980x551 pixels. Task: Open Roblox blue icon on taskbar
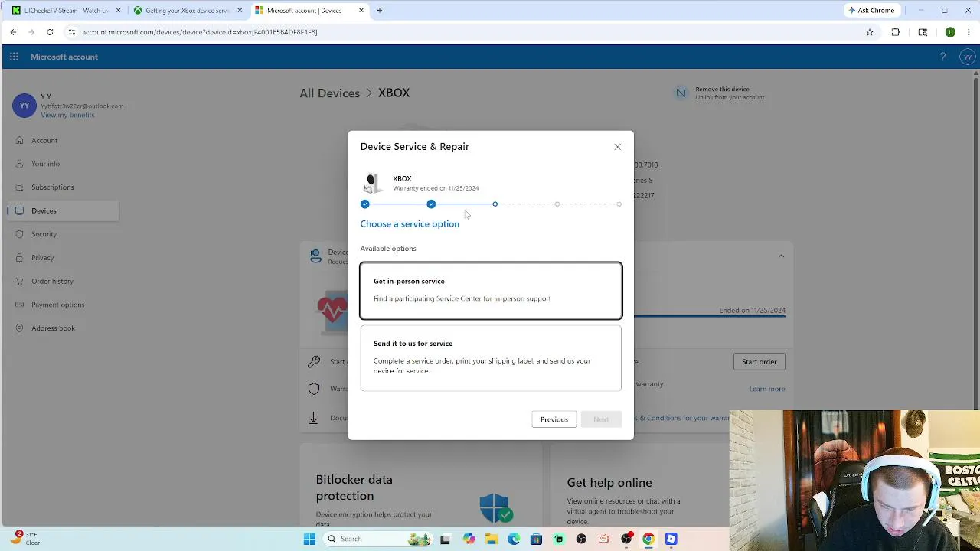[x=671, y=539]
